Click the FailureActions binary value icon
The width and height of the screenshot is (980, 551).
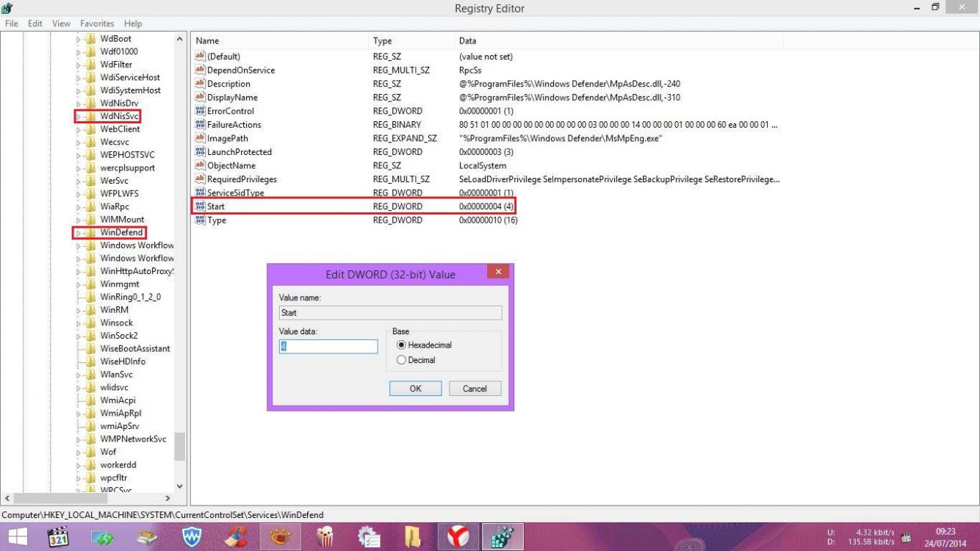(199, 124)
